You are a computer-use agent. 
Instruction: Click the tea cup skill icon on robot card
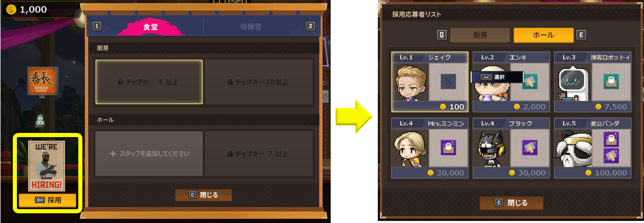coord(610,82)
